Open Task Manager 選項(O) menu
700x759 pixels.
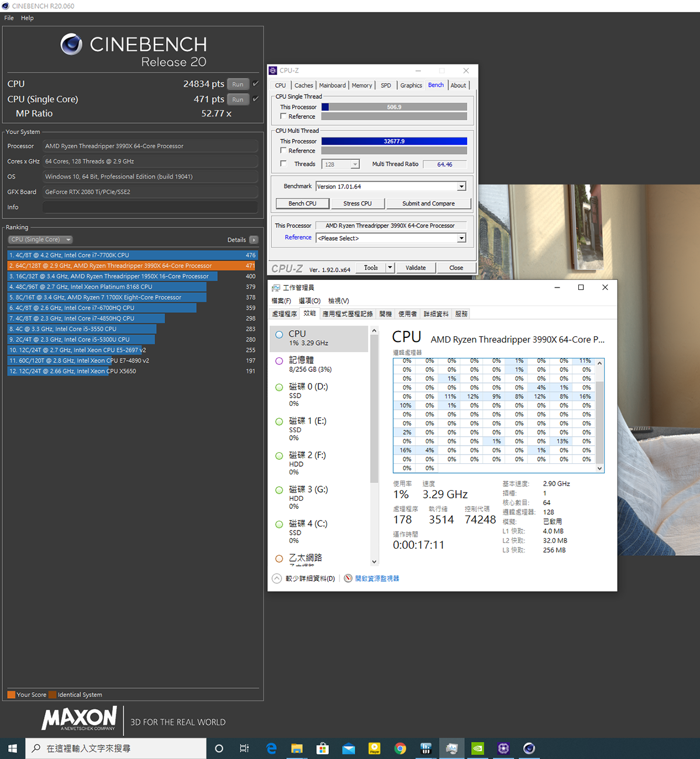tap(310, 301)
